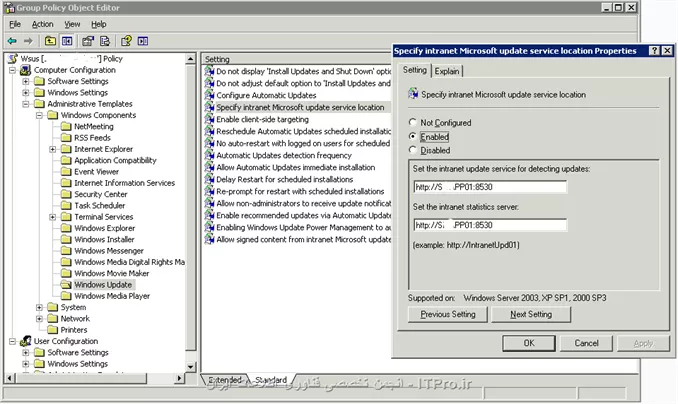Click the Configure Automatic Updates policy icon

[x=209, y=96]
